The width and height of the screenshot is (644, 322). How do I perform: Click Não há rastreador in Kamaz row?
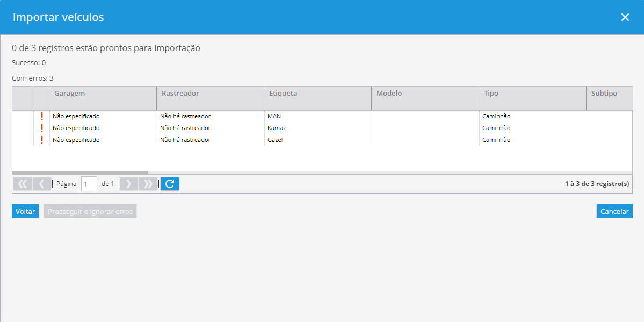pos(185,128)
